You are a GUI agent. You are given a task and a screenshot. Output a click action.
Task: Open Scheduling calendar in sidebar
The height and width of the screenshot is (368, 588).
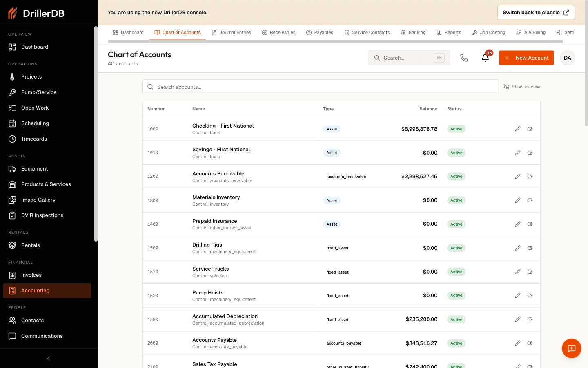(x=47, y=123)
